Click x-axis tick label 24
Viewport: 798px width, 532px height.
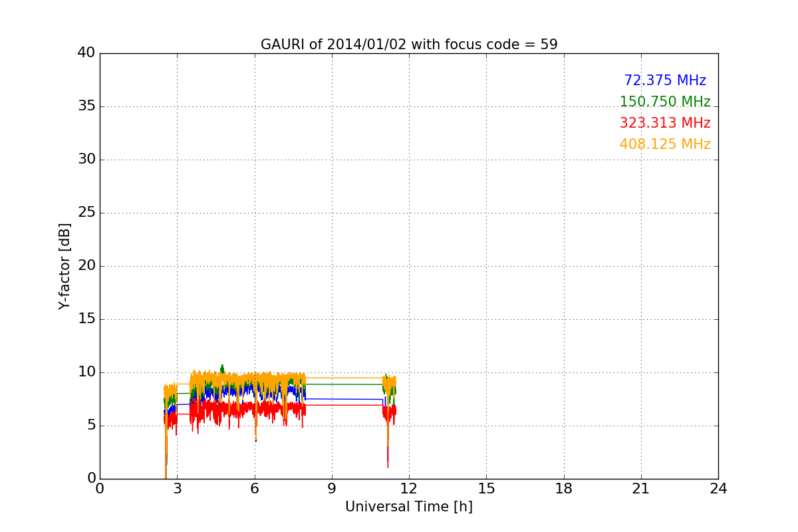pos(718,488)
